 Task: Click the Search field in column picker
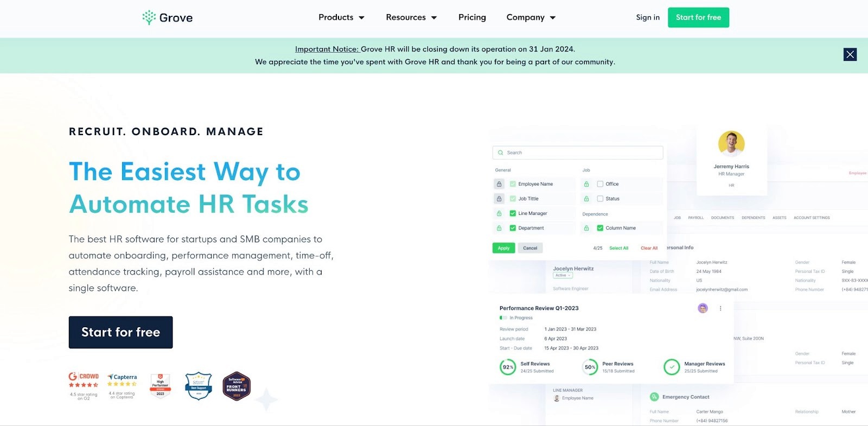[578, 152]
